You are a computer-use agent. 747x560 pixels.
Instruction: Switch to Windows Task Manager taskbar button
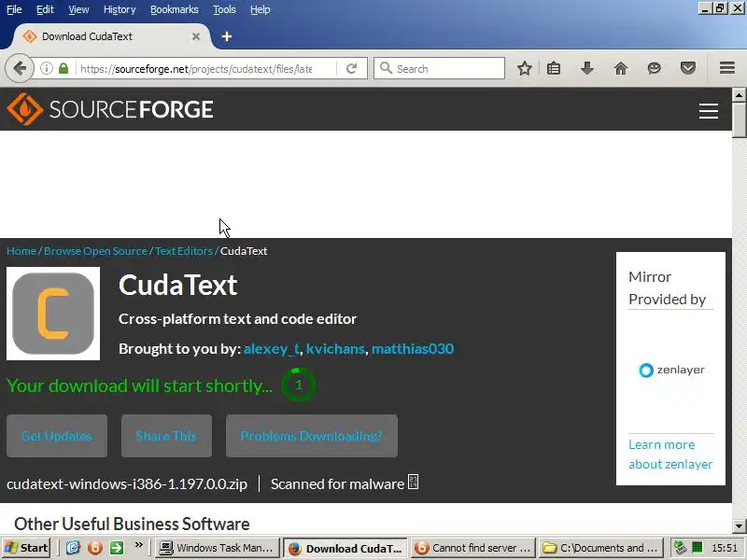point(218,548)
